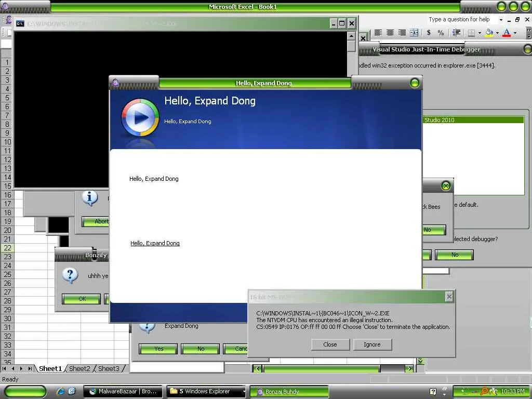This screenshot has height=399, width=532.
Task: Click the underlined Hello, Expand Dong link
Action: [x=155, y=243]
